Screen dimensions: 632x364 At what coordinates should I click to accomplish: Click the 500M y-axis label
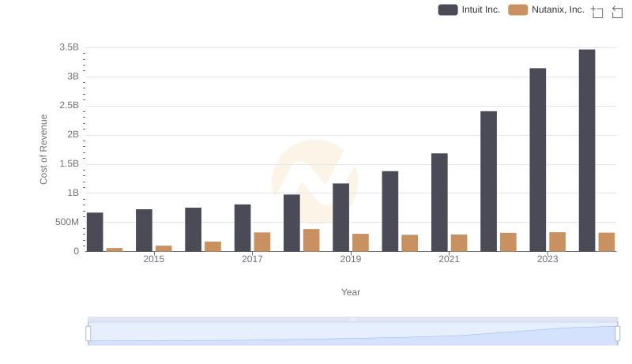coord(67,222)
